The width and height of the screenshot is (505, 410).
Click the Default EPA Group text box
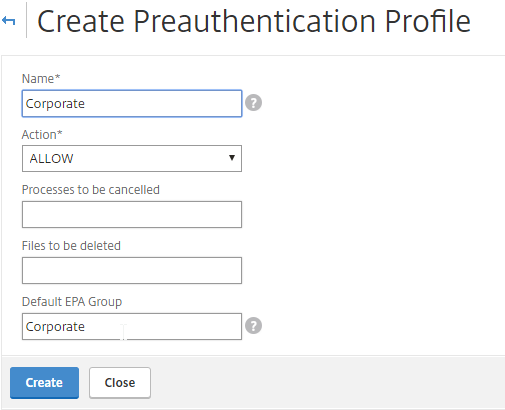coord(132,326)
